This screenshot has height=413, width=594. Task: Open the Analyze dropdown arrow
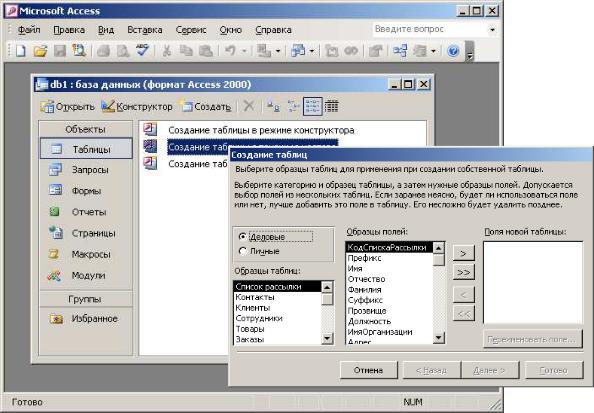[312, 51]
